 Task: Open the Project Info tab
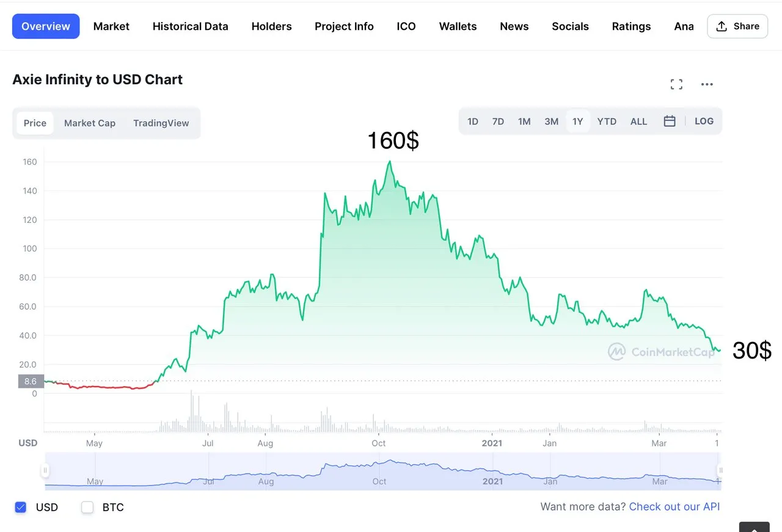click(x=344, y=26)
